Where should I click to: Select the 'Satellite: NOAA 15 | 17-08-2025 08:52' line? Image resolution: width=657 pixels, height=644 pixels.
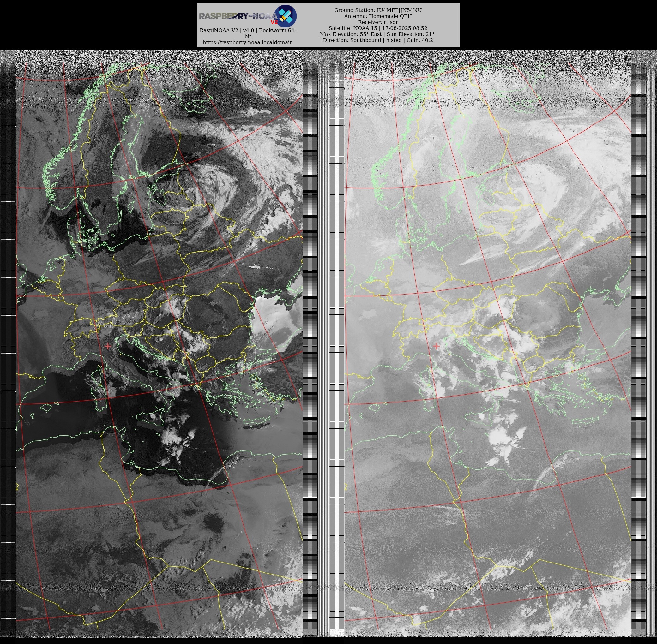(378, 28)
